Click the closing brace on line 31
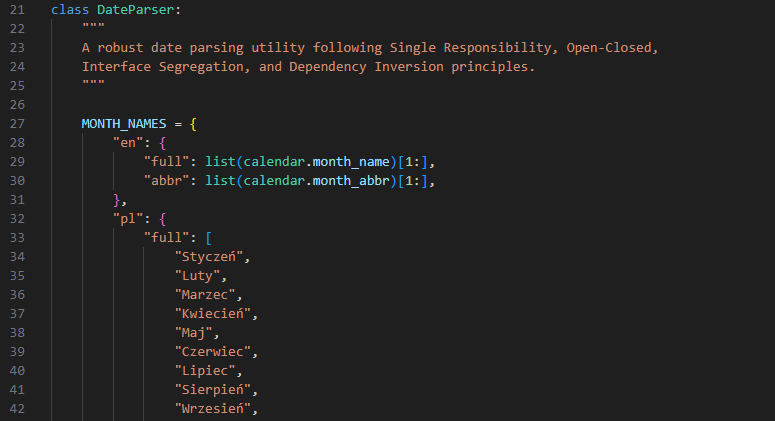Screen dimensions: 775x421 (x=117, y=200)
